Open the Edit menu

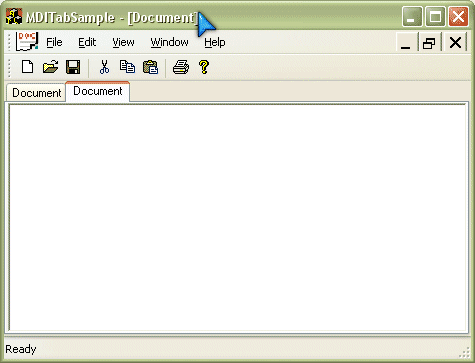click(87, 42)
